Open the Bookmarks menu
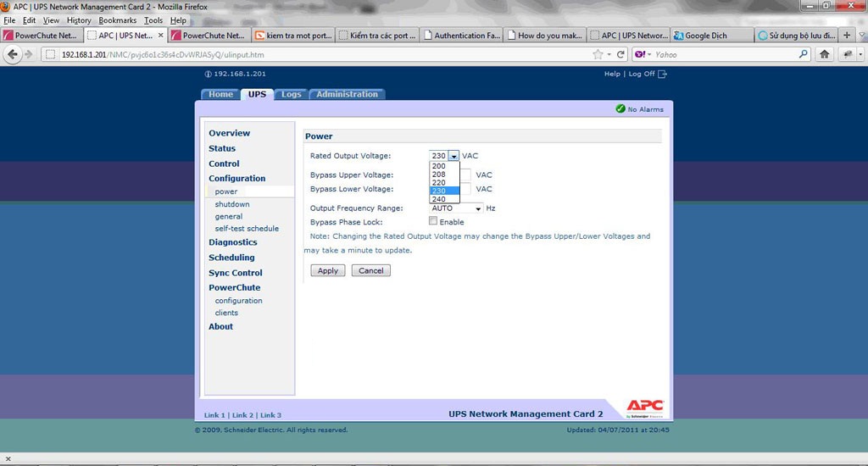 tap(117, 20)
